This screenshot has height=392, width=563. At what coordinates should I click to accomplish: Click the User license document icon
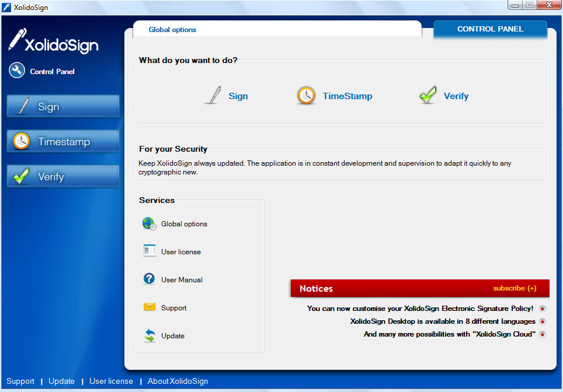click(150, 251)
